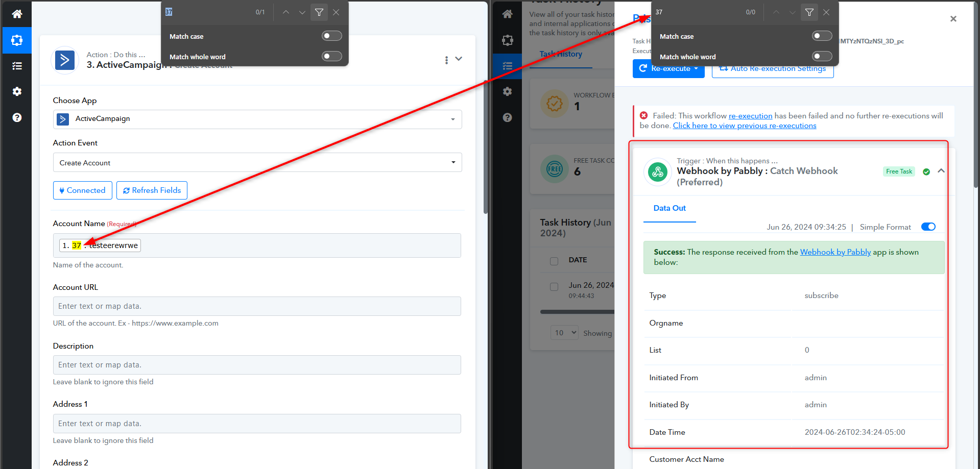Click the green success check icon on trigger
This screenshot has width=980, height=469.
click(926, 172)
